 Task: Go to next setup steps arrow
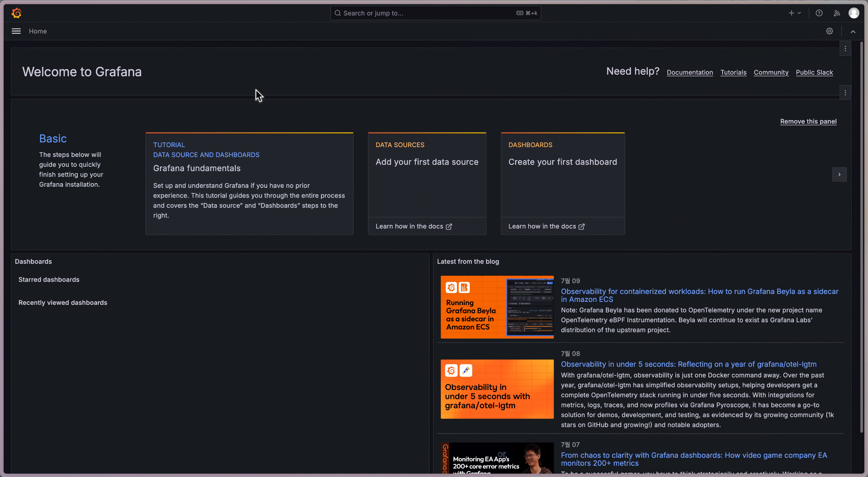(839, 175)
